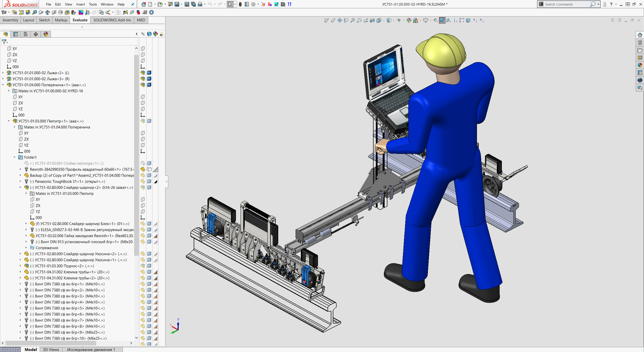The height and width of the screenshot is (352, 644).
Task: Toggle hide/show for УС751-01.03.300 Поднос<2>
Action: coord(143,266)
